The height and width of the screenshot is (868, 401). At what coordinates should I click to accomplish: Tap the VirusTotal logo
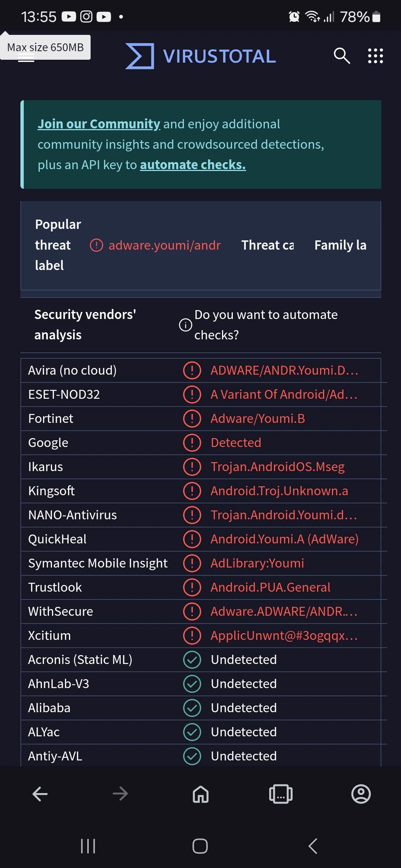(x=200, y=56)
